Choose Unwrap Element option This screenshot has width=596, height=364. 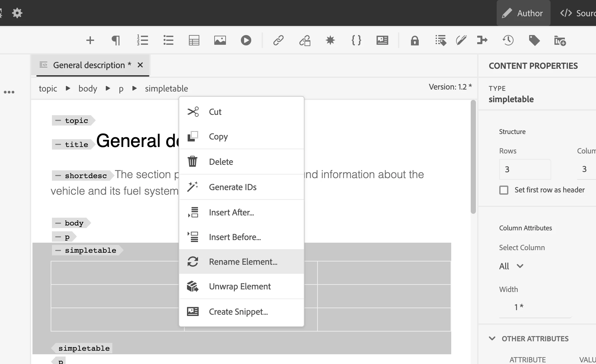click(242, 286)
